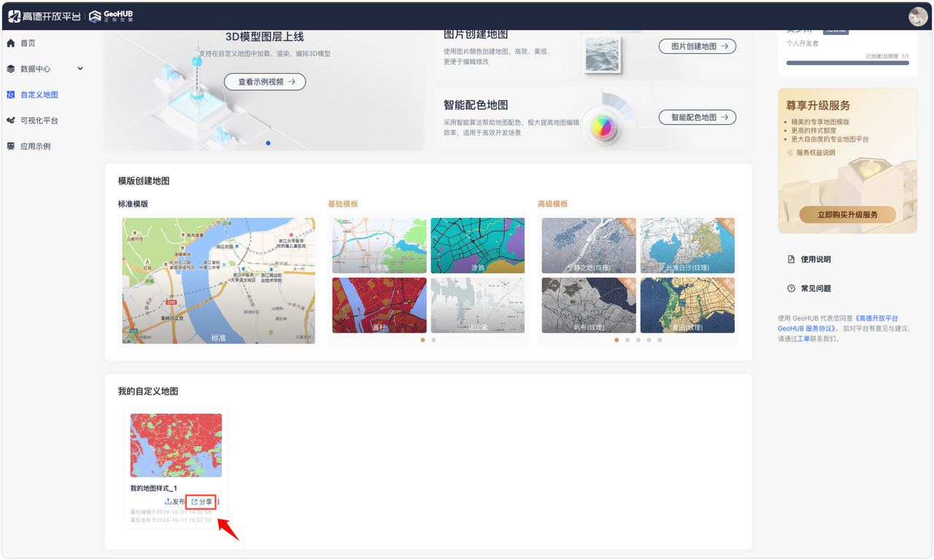The height and width of the screenshot is (560, 934).
Task: Select the 远山黛 basic template
Action: tap(477, 305)
